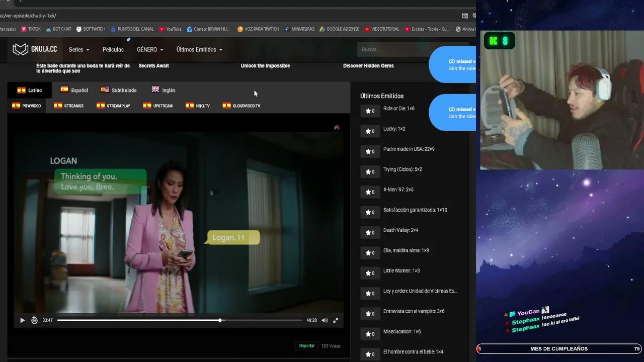Viewport: 644px width, 362px height.
Task: Open the Correo: BRYAN HU... bookmark
Action: (x=208, y=29)
